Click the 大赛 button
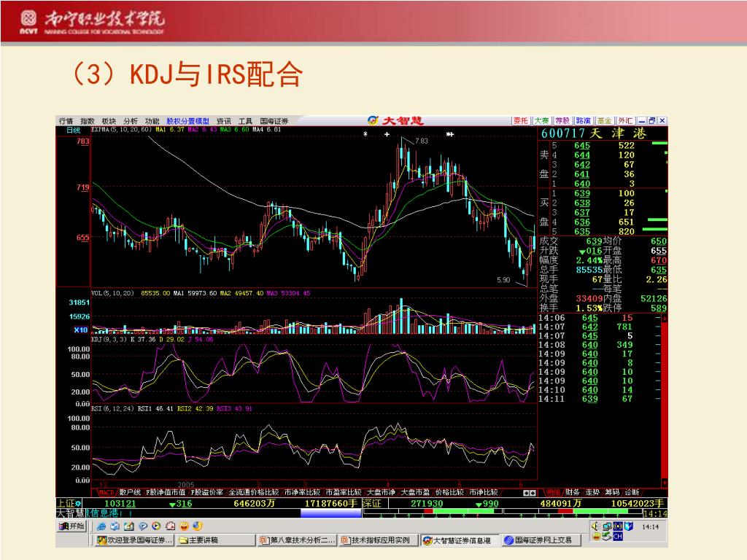 coord(542,121)
